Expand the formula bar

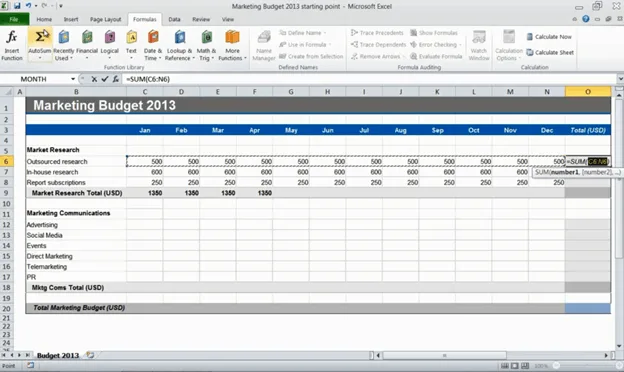coord(620,79)
